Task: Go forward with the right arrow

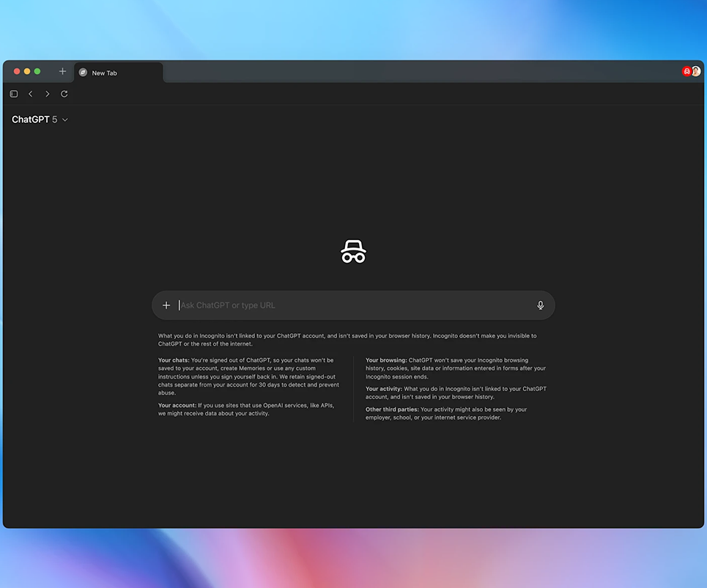Action: [x=48, y=94]
